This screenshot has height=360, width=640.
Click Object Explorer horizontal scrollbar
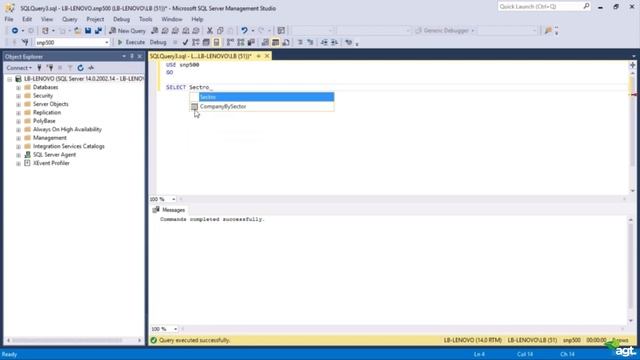point(73,340)
